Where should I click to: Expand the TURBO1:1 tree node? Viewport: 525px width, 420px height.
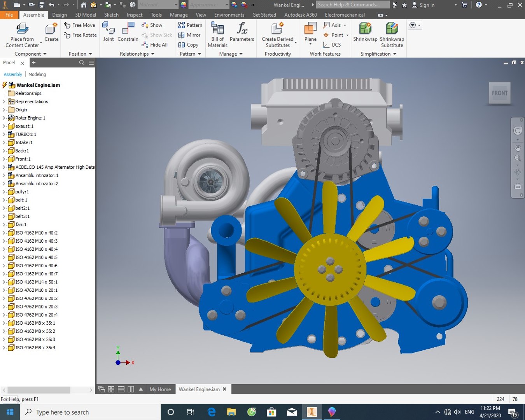coord(4,134)
